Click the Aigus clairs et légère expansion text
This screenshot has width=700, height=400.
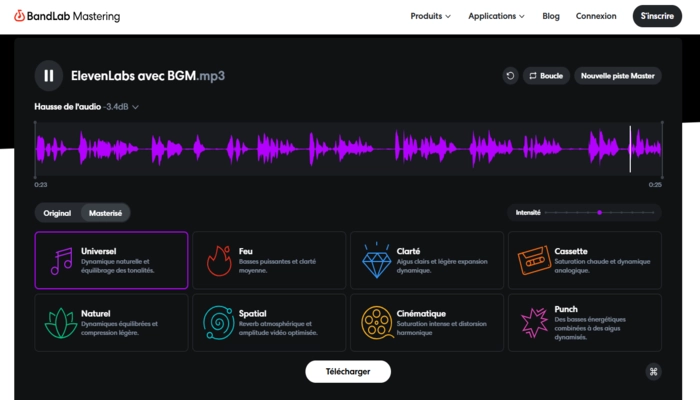pos(442,266)
